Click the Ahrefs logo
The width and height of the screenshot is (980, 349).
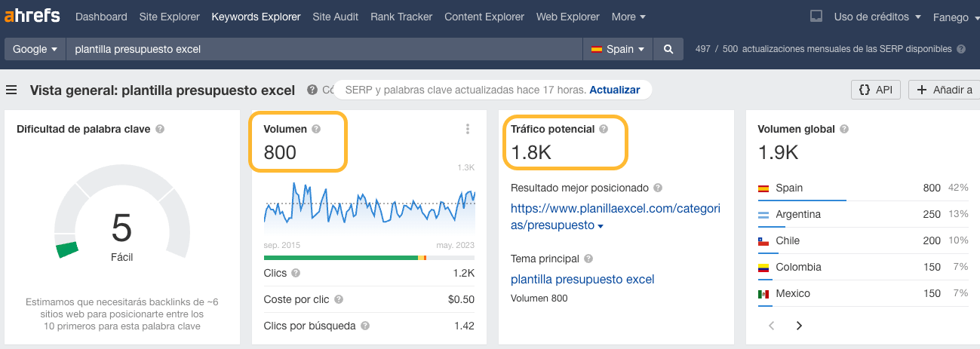32,17
